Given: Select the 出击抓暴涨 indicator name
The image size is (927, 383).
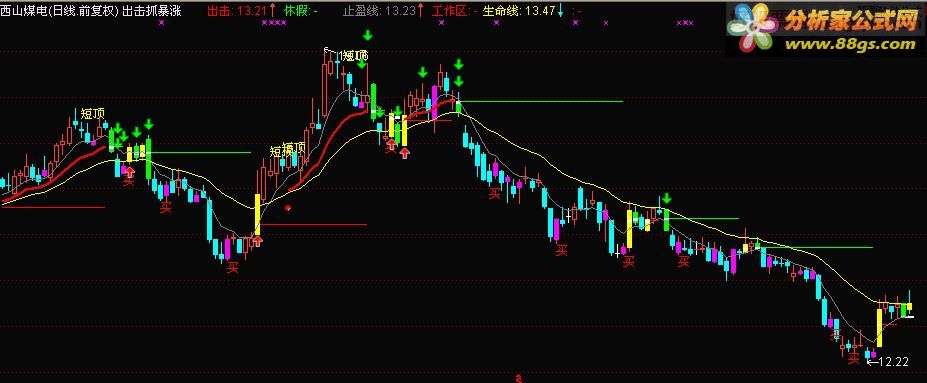Looking at the screenshot, I should 151,10.
